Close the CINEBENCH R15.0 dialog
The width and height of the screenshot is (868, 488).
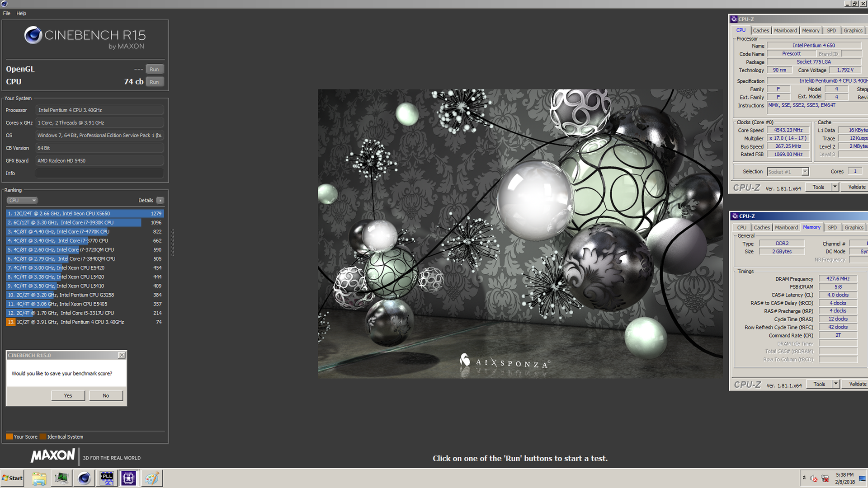(122, 355)
